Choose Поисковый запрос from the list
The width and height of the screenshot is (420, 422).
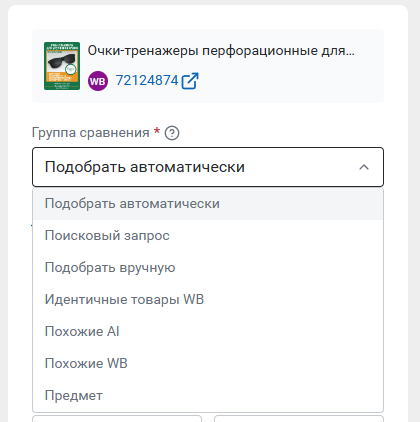[x=208, y=236]
